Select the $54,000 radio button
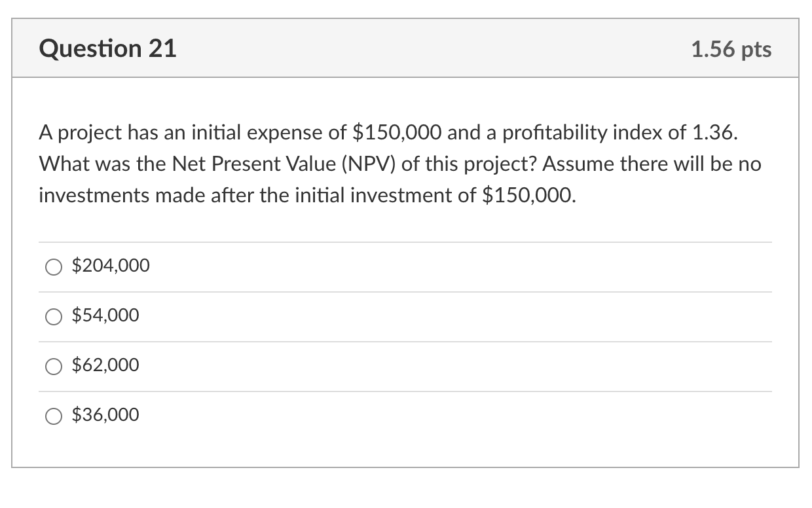Image resolution: width=812 pixels, height=508 pixels. (53, 316)
